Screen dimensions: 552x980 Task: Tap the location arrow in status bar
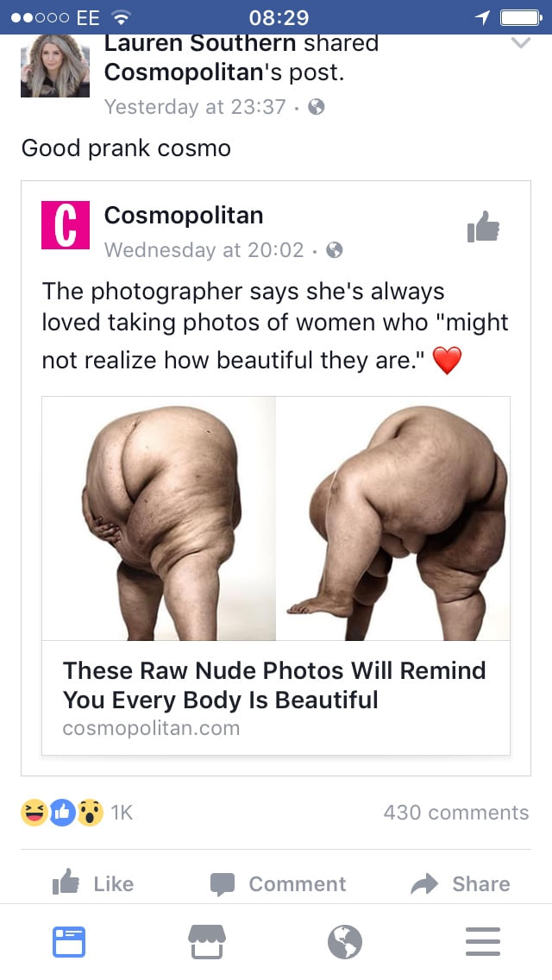click(482, 17)
